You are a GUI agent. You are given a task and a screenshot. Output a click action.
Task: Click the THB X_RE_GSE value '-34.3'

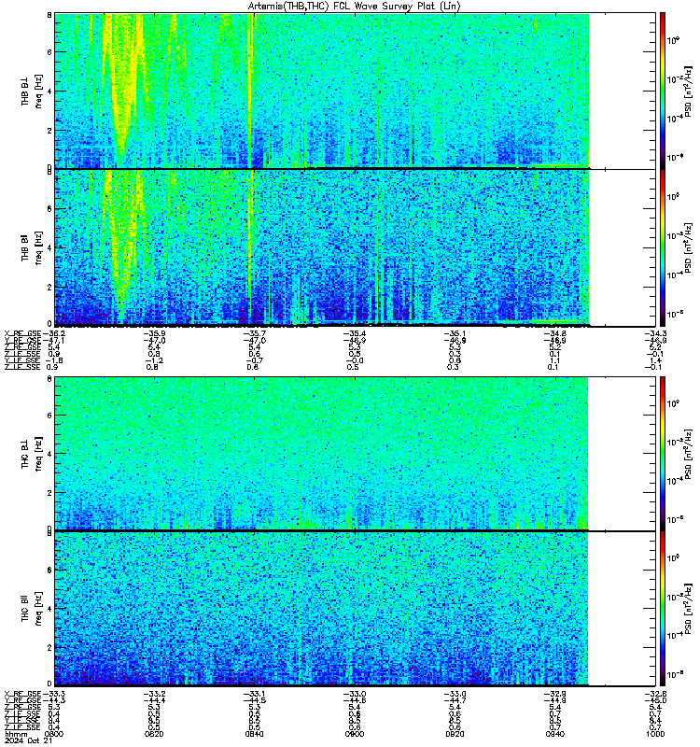[x=655, y=333]
